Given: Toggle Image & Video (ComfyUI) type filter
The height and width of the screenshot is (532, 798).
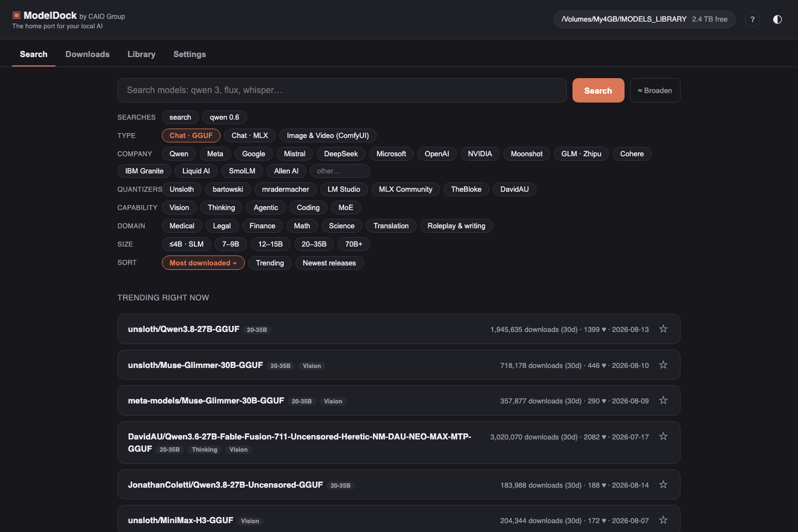Looking at the screenshot, I should tap(328, 136).
